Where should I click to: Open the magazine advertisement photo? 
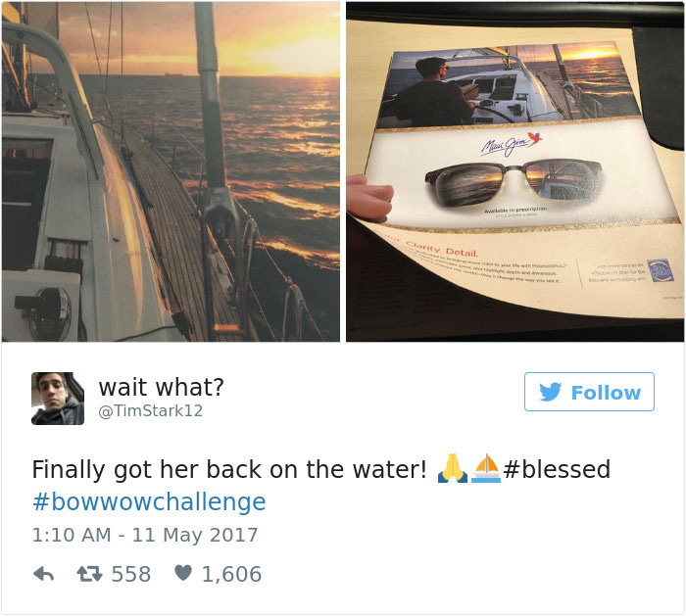point(514,171)
